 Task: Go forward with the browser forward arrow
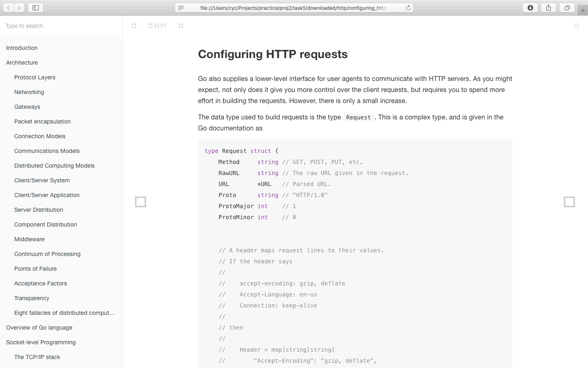click(x=19, y=8)
